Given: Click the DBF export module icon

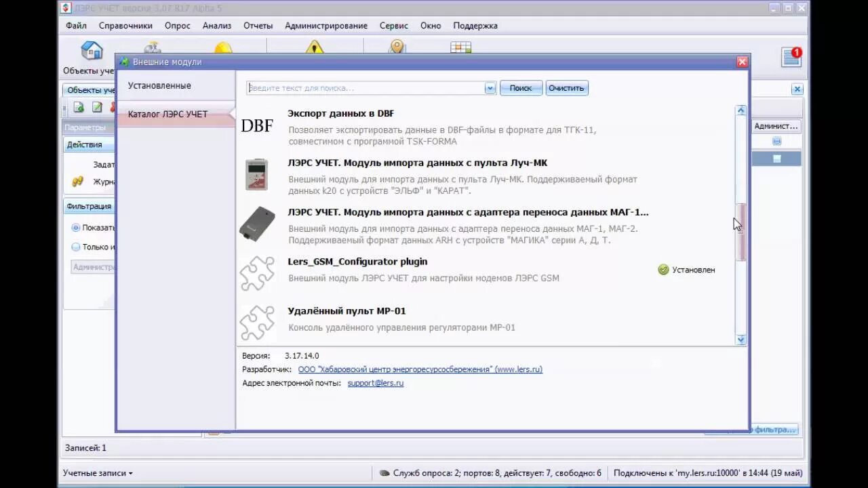Looking at the screenshot, I should coord(257,126).
